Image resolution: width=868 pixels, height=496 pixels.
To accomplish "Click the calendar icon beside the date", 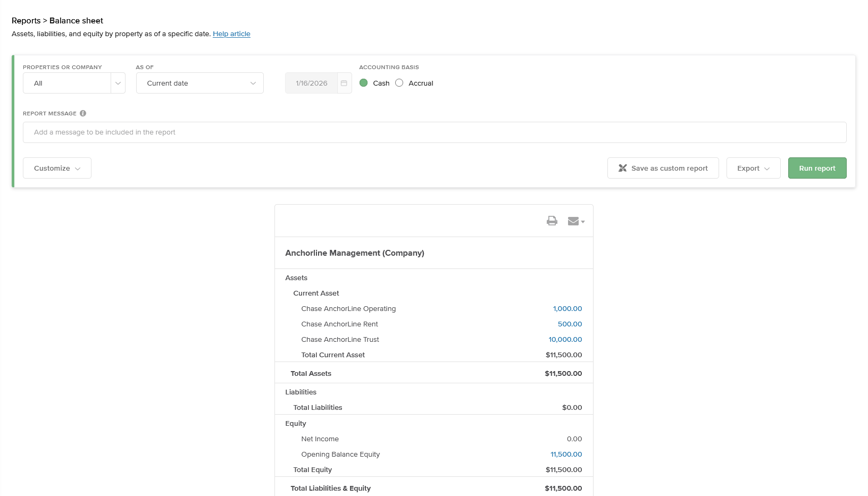I will (344, 83).
